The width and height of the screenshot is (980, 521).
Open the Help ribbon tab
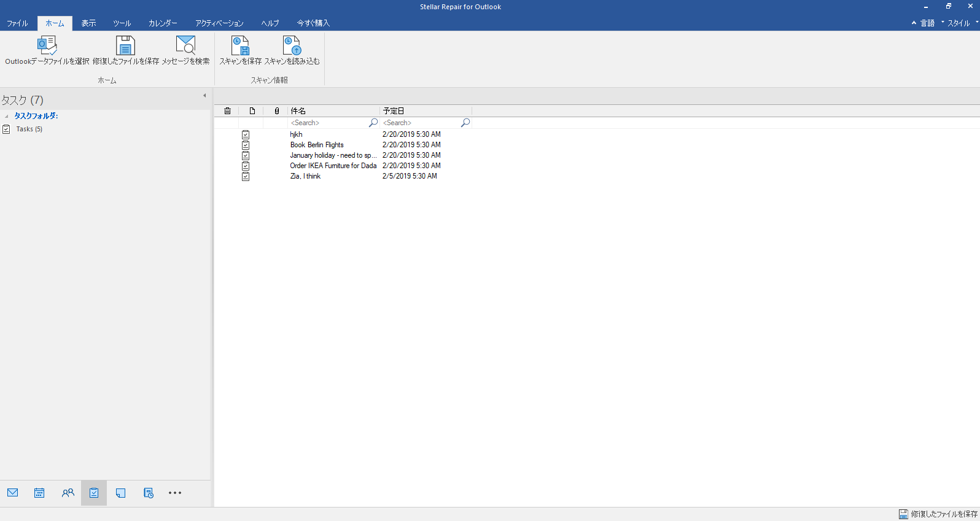[x=270, y=23]
